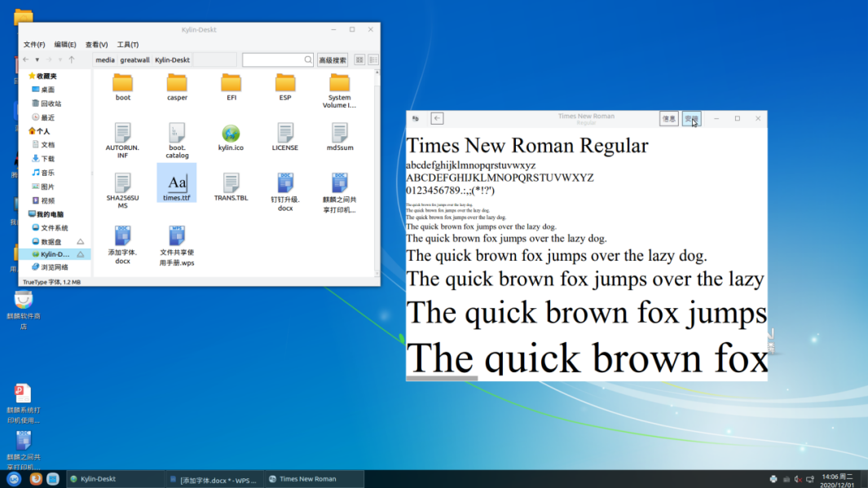Open the back history dropdown arrow
The height and width of the screenshot is (488, 868).
coord(37,60)
